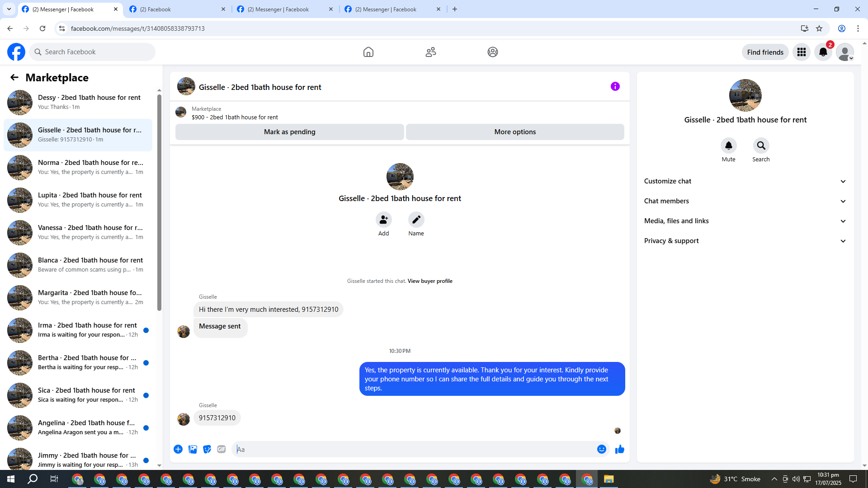
Task: Open the Chrome three-dot menu
Action: click(x=858, y=28)
